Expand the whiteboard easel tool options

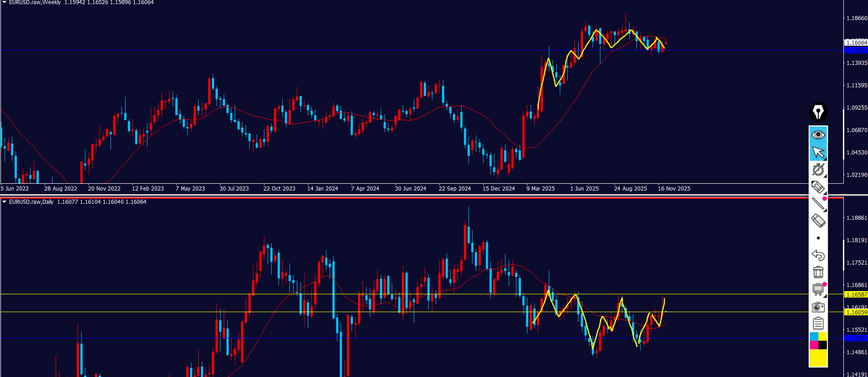tap(818, 289)
